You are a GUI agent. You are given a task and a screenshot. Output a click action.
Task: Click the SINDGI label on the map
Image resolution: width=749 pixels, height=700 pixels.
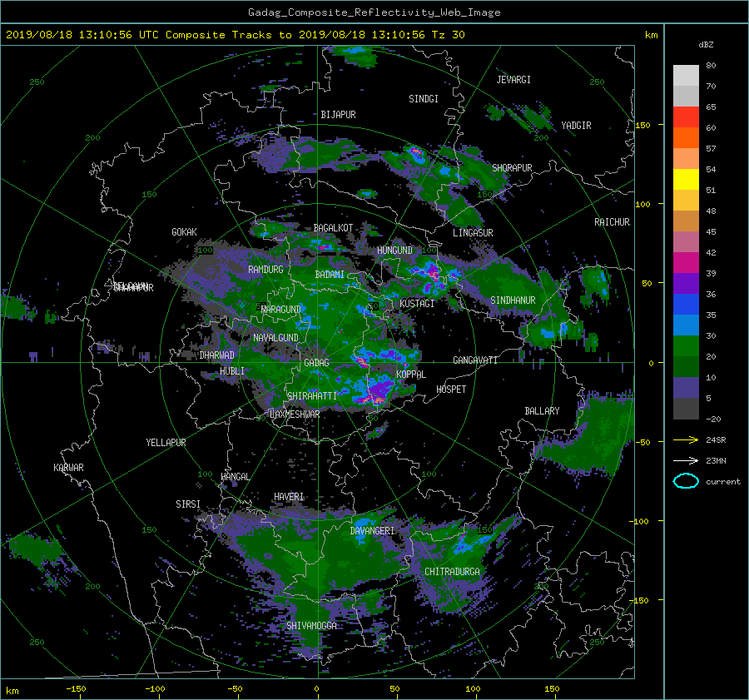(x=424, y=99)
